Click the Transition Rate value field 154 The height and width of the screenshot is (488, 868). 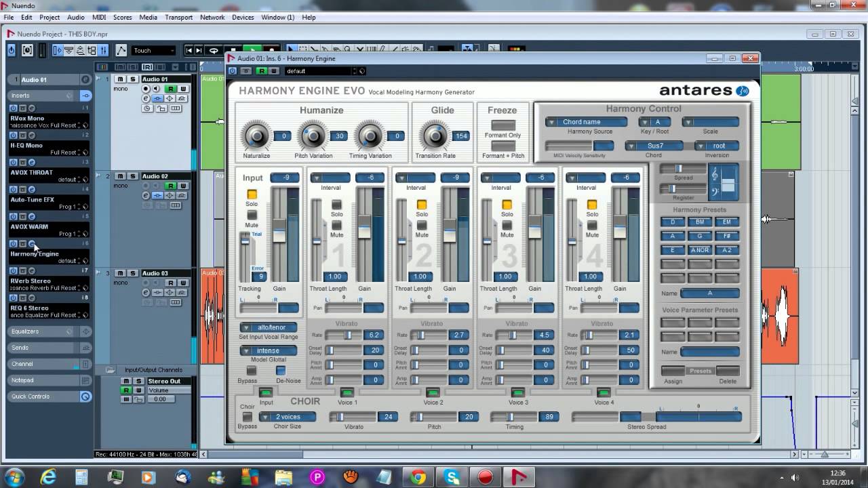pos(462,136)
